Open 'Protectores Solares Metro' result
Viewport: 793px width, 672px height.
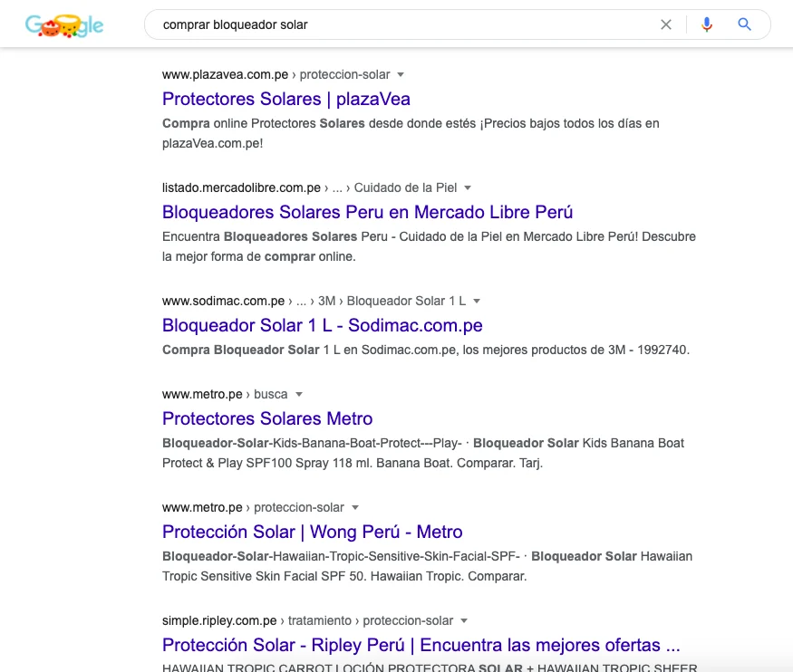(267, 418)
